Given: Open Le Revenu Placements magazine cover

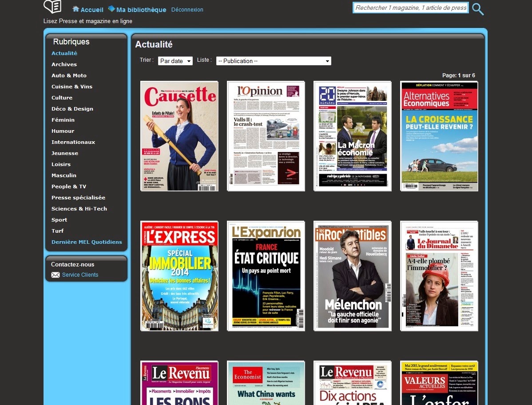Looking at the screenshot, I should 179,383.
